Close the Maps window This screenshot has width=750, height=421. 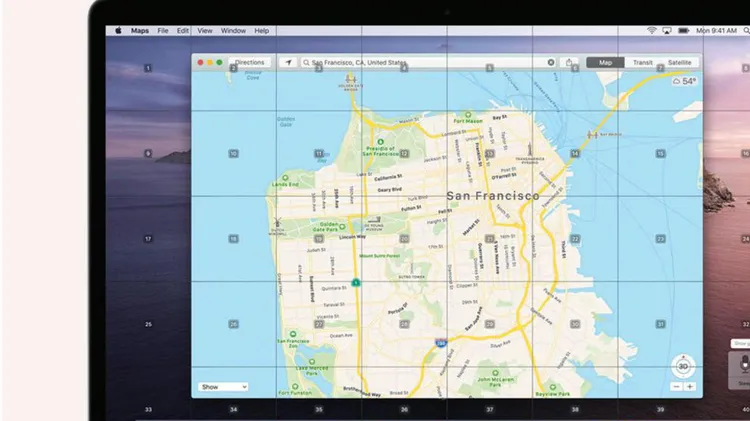tap(200, 63)
